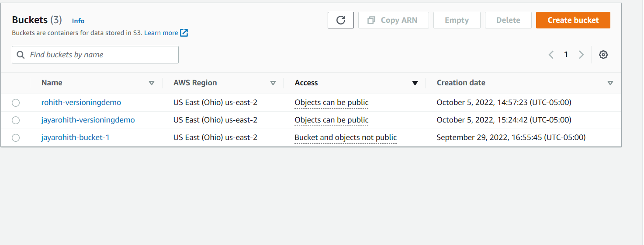Image resolution: width=644 pixels, height=245 pixels.
Task: Click external link icon beside Learn more
Action: coord(184,33)
